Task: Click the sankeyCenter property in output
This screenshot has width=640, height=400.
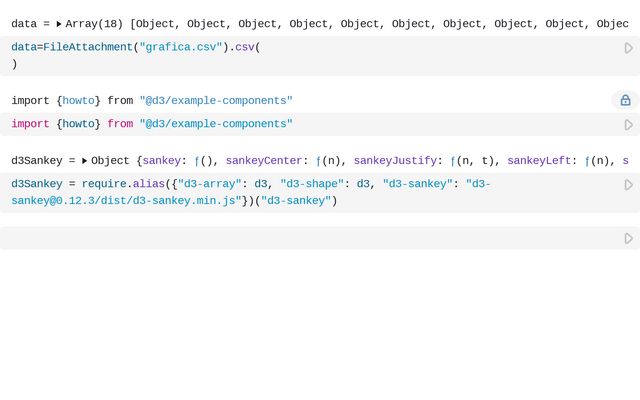Action: [263, 161]
